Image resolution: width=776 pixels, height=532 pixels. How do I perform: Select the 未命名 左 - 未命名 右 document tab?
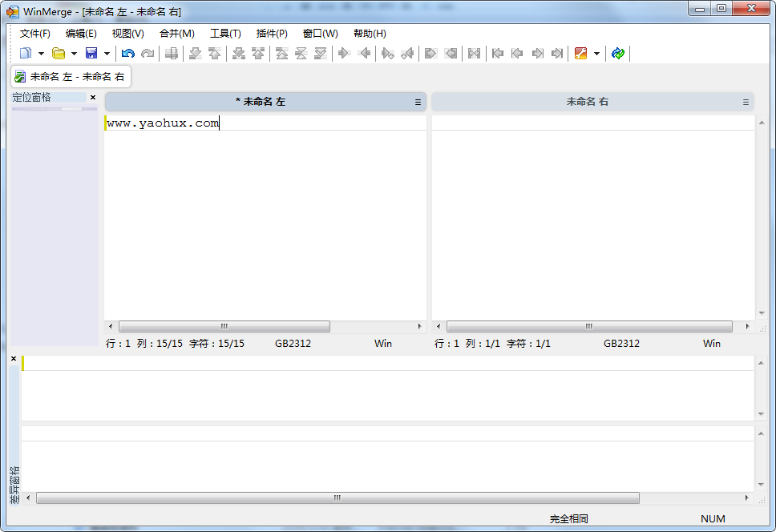point(71,77)
